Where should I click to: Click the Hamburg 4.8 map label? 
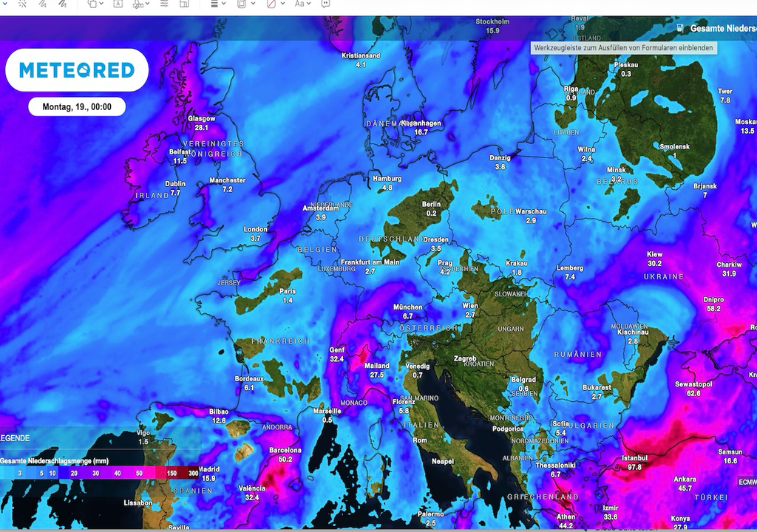(387, 183)
